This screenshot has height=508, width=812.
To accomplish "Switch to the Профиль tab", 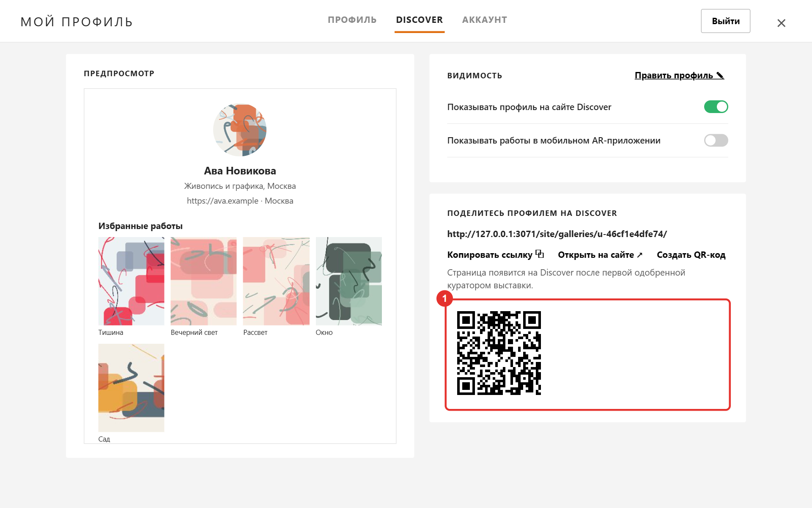I will click(352, 20).
